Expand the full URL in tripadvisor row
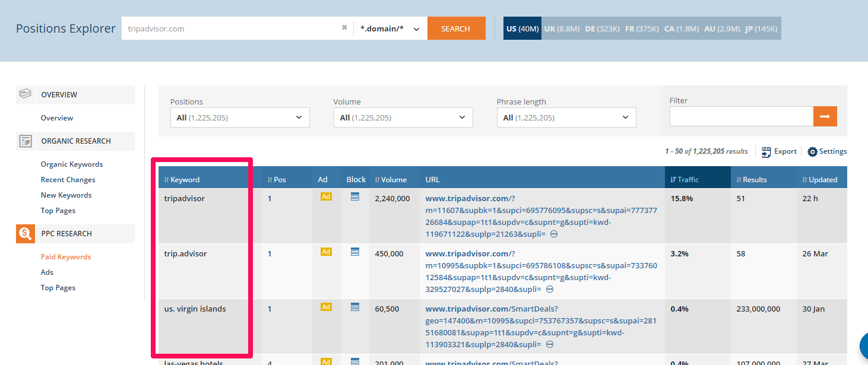The height and width of the screenshot is (365, 868). tap(554, 234)
